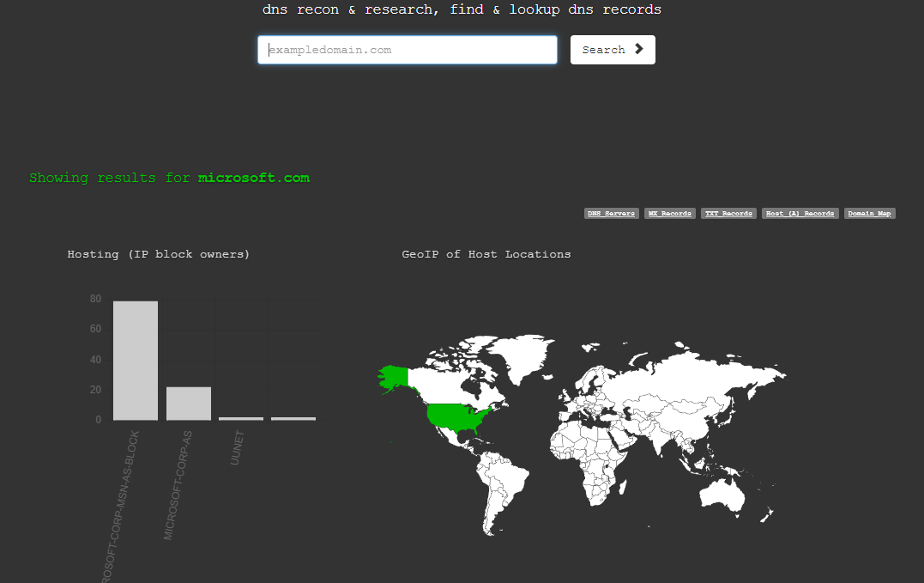Click the 20 value on chart axis

pos(95,390)
